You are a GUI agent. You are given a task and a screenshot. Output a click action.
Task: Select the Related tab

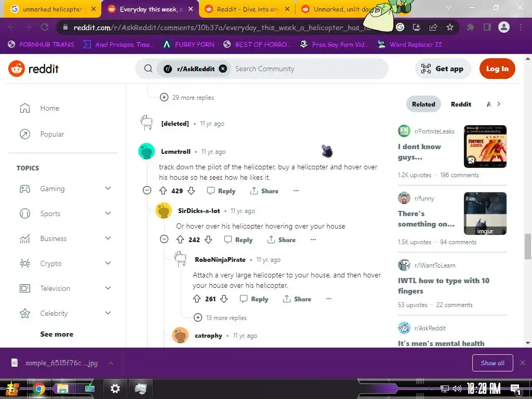pyautogui.click(x=423, y=104)
